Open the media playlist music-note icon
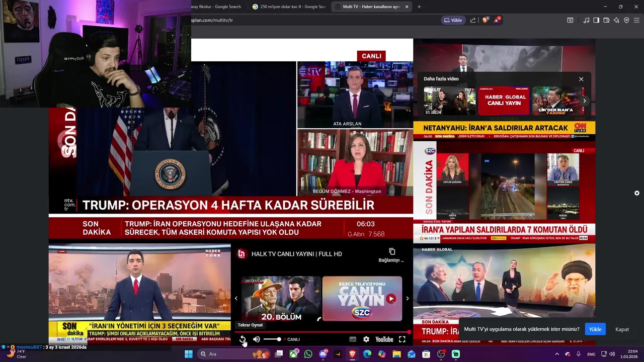The width and height of the screenshot is (644, 362). pos(586,20)
